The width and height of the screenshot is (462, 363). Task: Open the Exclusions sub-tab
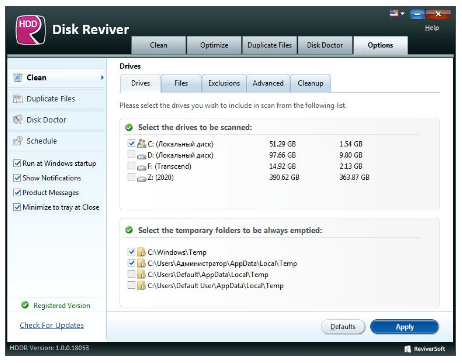224,83
